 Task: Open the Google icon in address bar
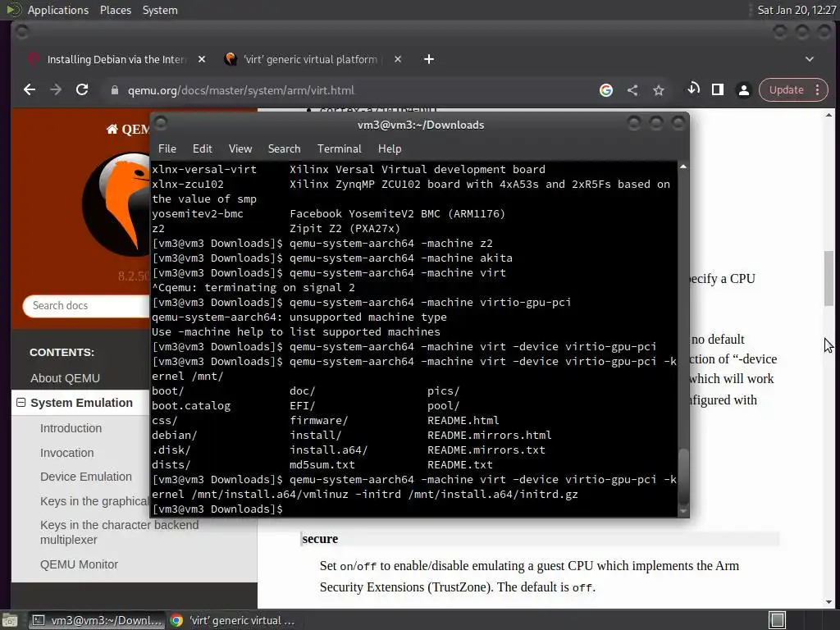coord(606,90)
